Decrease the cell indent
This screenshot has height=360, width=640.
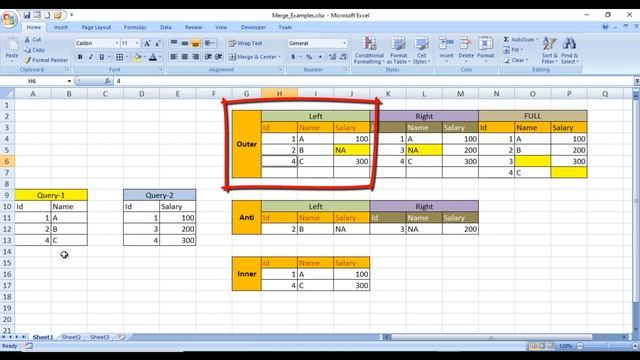(208, 57)
